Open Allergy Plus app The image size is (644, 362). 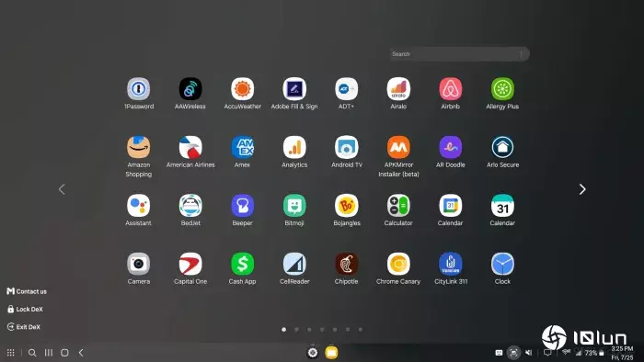click(x=502, y=89)
